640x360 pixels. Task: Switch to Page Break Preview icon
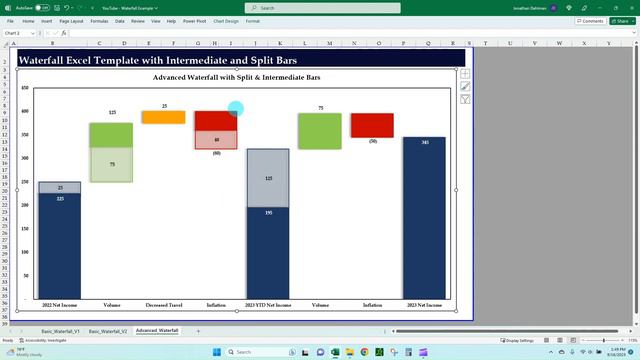(x=573, y=340)
